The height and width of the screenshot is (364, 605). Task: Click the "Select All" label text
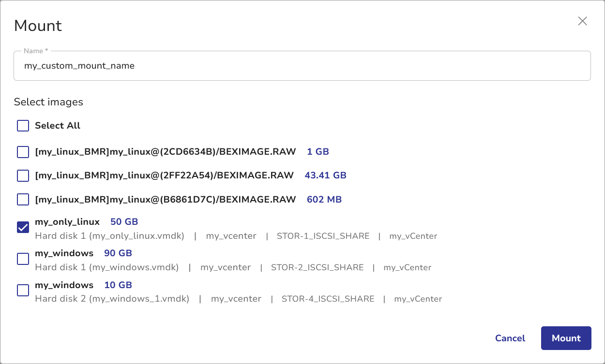[x=58, y=126]
